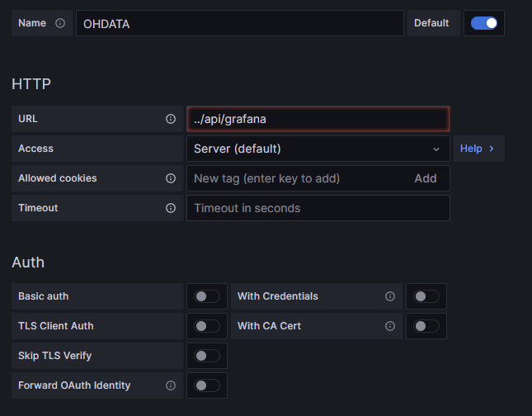This screenshot has width=532, height=416.
Task: Open the Access Server (default) dropdown
Action: click(x=318, y=149)
